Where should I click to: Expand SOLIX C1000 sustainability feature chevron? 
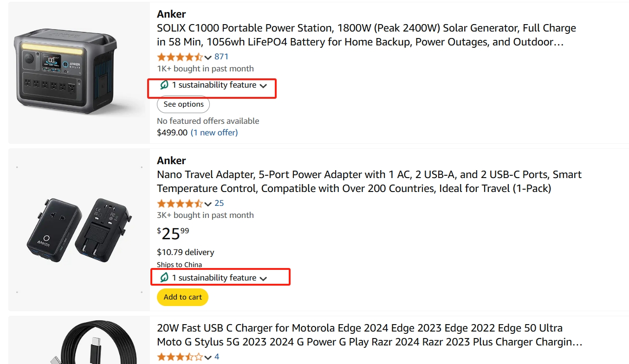tap(263, 86)
